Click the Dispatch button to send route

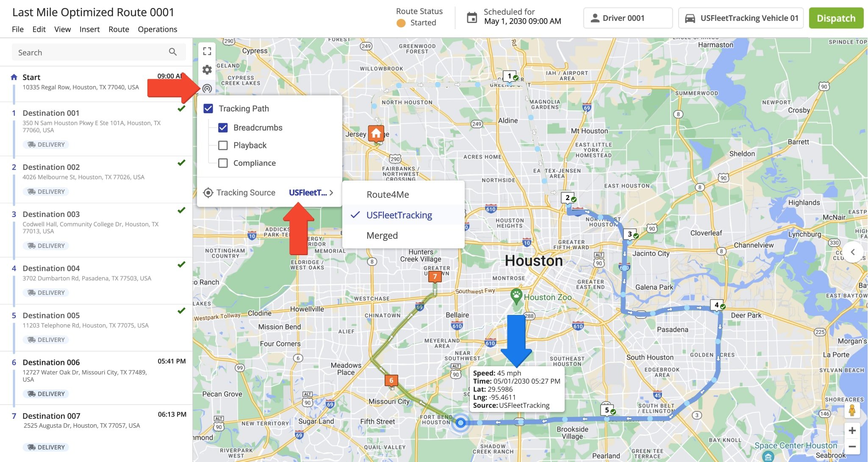[x=836, y=18]
